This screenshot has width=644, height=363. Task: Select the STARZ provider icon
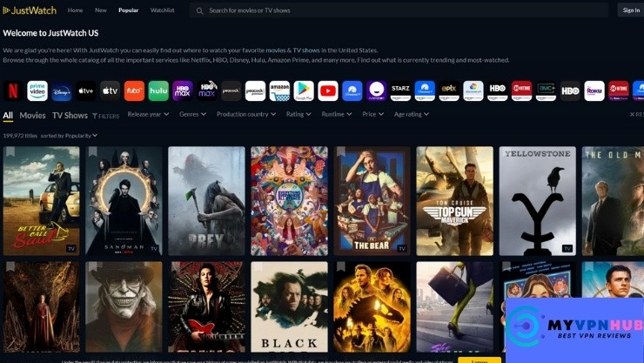pyautogui.click(x=400, y=91)
